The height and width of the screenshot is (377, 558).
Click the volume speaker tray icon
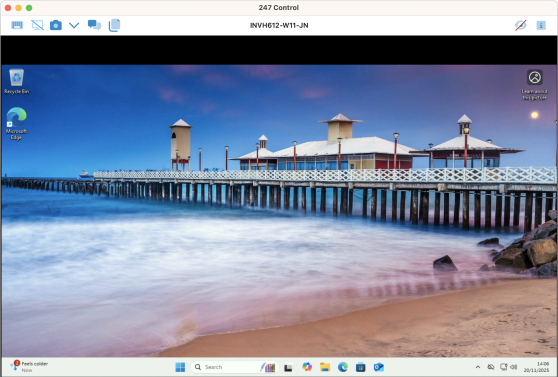[514, 367]
